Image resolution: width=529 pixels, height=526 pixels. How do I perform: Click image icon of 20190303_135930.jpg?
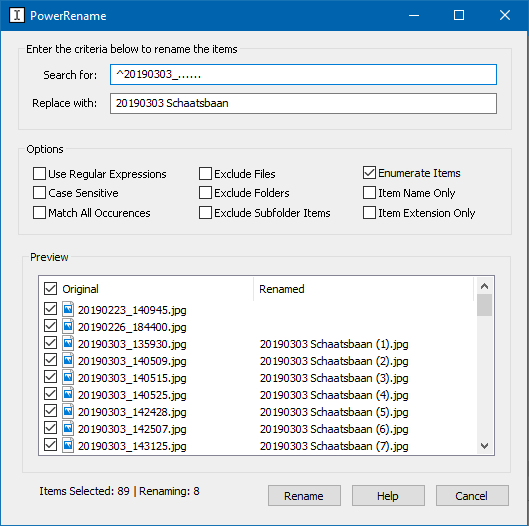[68, 343]
